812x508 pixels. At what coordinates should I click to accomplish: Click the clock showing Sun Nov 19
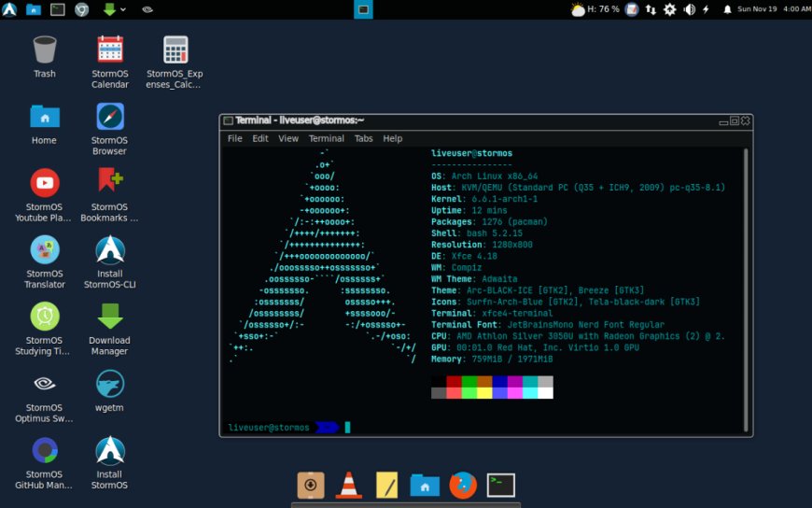point(774,9)
